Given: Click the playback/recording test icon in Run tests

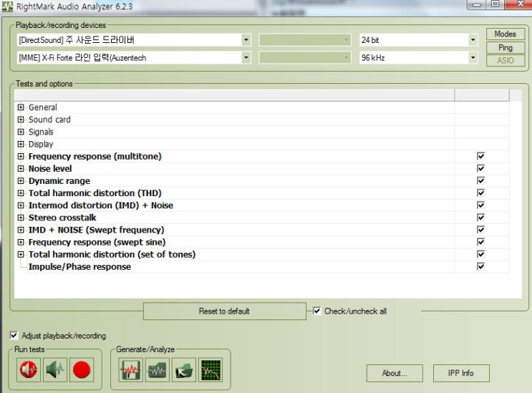Looking at the screenshot, I should (x=29, y=369).
